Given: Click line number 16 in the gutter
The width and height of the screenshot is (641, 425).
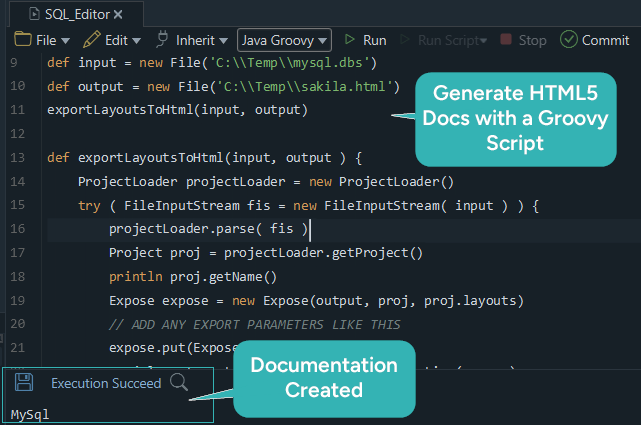Looking at the screenshot, I should (18, 228).
